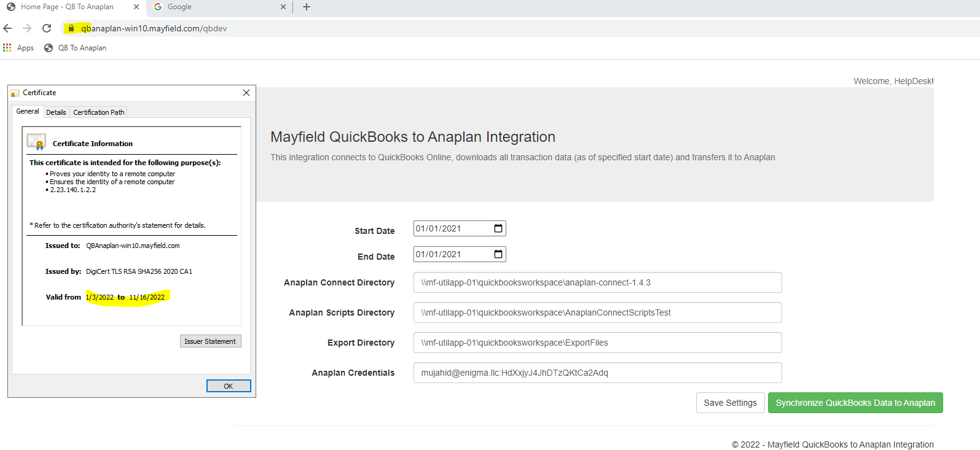Open the Details tab in the Certificate dialog
The image size is (980, 450).
click(56, 112)
